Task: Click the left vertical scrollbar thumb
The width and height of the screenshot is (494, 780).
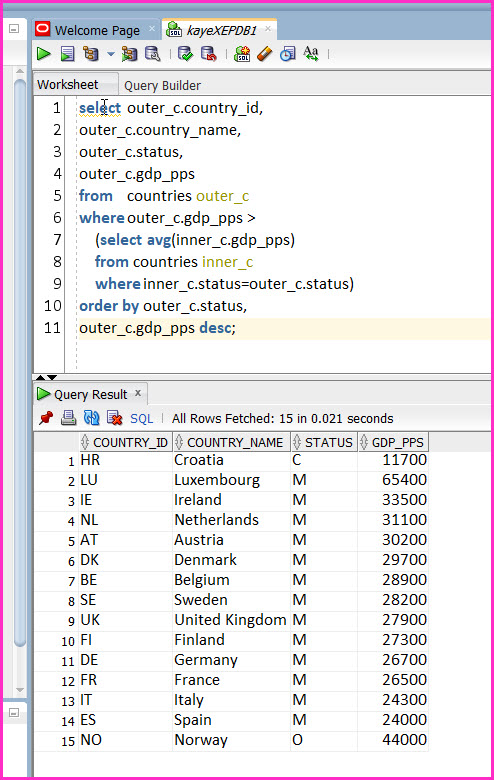Action: [20, 363]
